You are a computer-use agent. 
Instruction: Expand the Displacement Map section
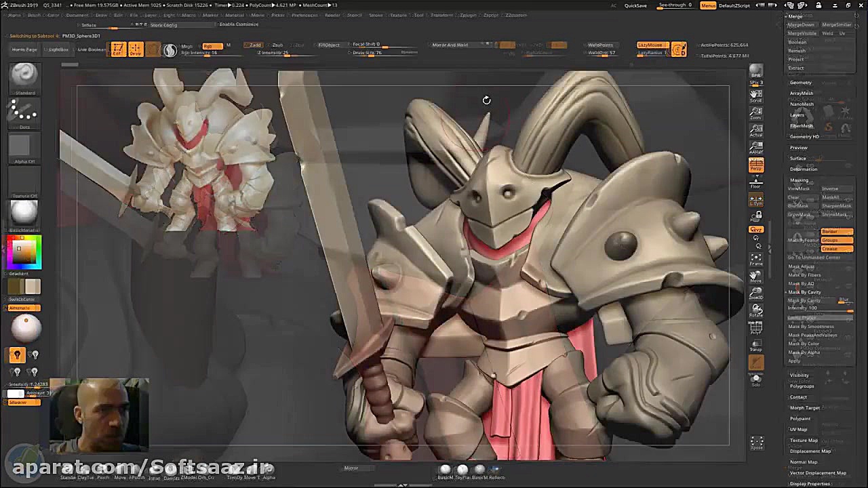811,450
